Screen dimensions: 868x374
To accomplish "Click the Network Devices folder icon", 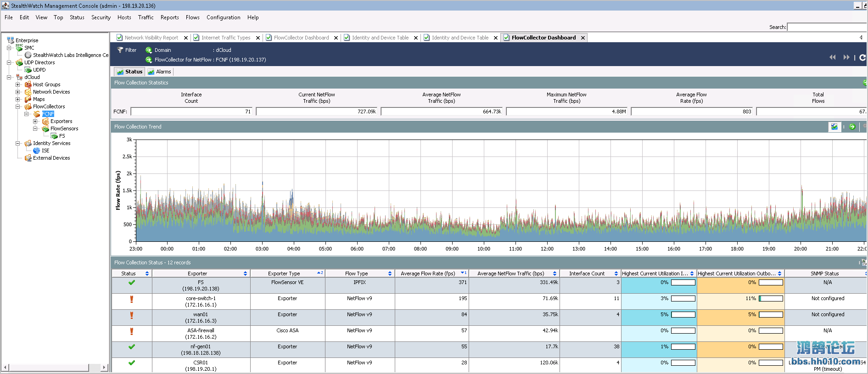I will pos(28,92).
